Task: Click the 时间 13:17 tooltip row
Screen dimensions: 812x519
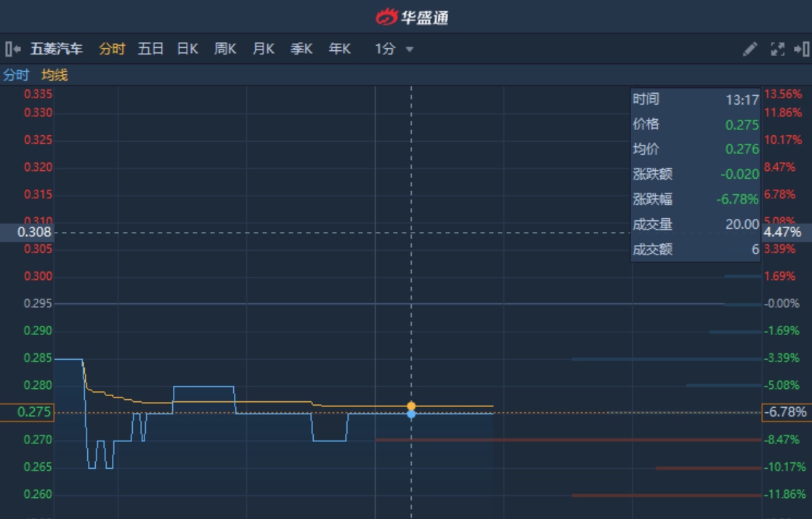Action: [696, 100]
